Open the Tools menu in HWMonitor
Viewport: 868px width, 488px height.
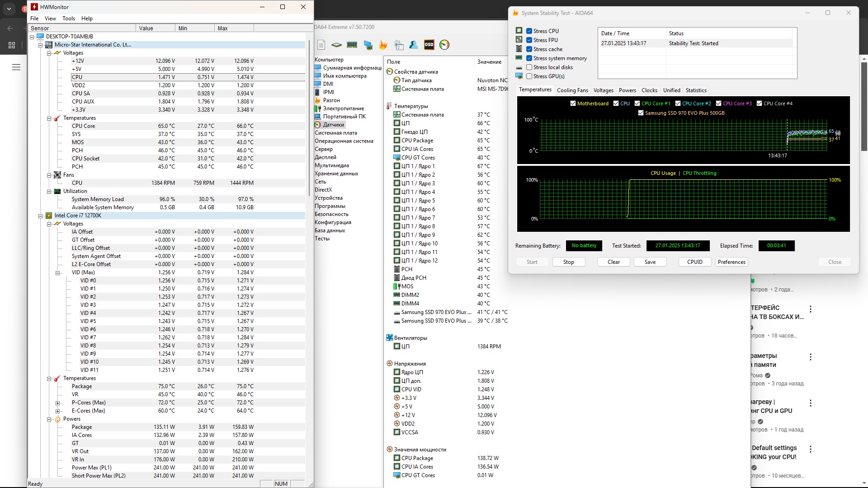click(x=68, y=19)
